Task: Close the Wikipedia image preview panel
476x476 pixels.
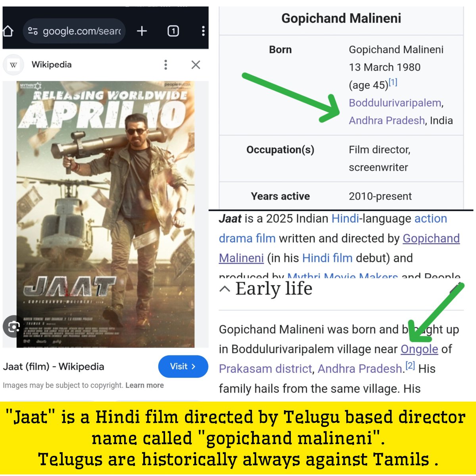Action: (x=196, y=65)
